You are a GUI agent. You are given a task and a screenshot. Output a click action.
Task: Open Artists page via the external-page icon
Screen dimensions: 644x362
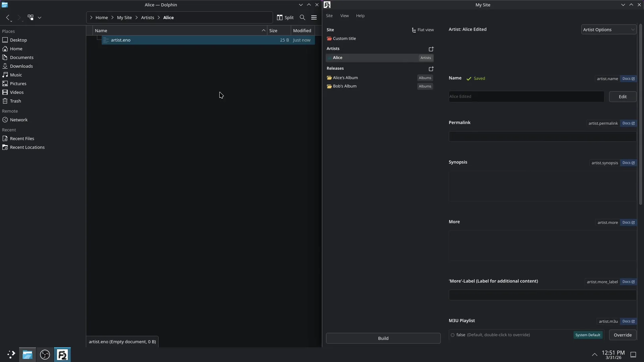[x=431, y=49]
